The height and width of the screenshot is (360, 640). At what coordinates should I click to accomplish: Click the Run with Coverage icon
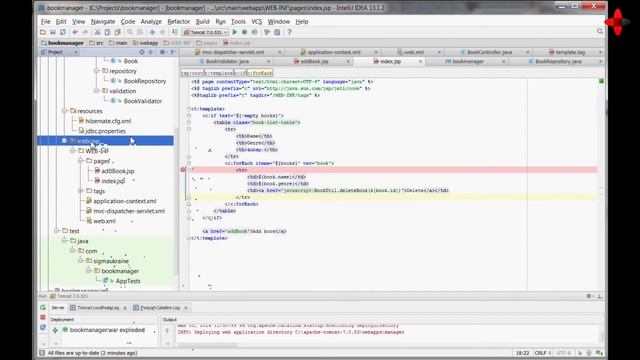click(x=255, y=32)
